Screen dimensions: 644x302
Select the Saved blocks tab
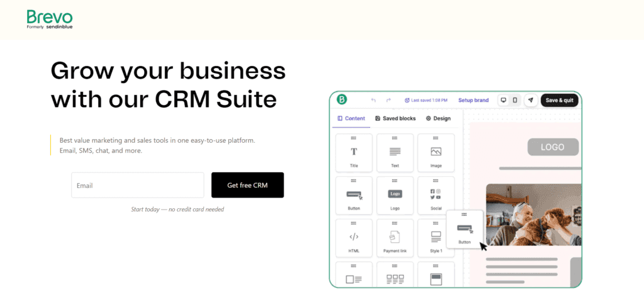395,118
